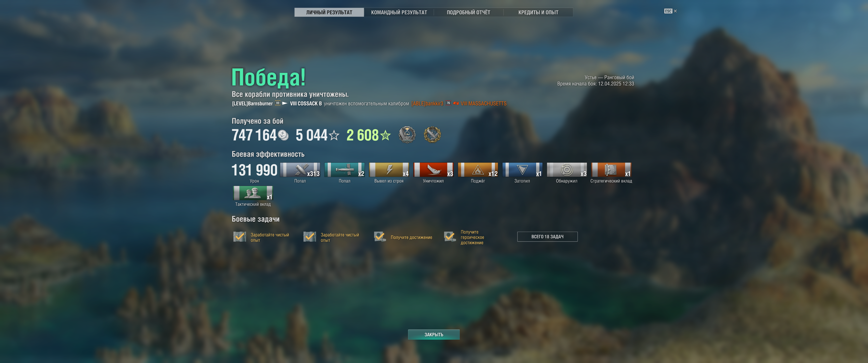Click the Поджёг fire ribbon x12
The image size is (868, 363).
(x=478, y=170)
